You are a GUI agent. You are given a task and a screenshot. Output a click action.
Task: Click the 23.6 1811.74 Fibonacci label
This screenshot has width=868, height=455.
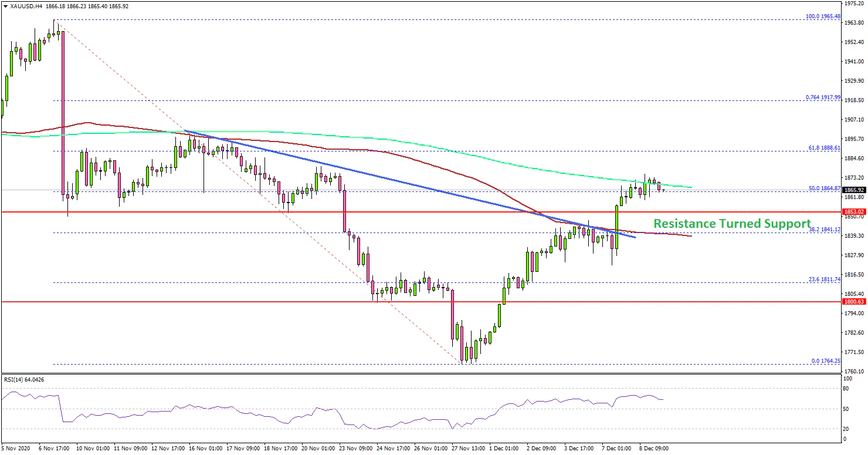[824, 279]
